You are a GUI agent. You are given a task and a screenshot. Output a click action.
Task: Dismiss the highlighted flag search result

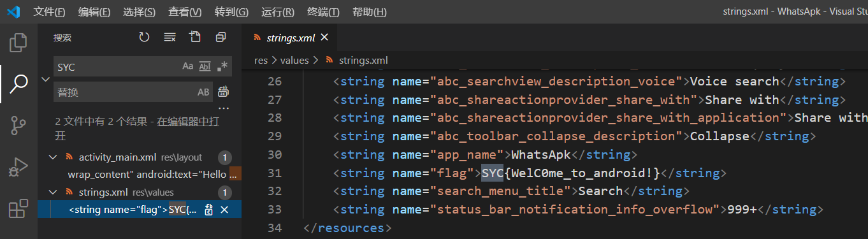pyautogui.click(x=224, y=210)
